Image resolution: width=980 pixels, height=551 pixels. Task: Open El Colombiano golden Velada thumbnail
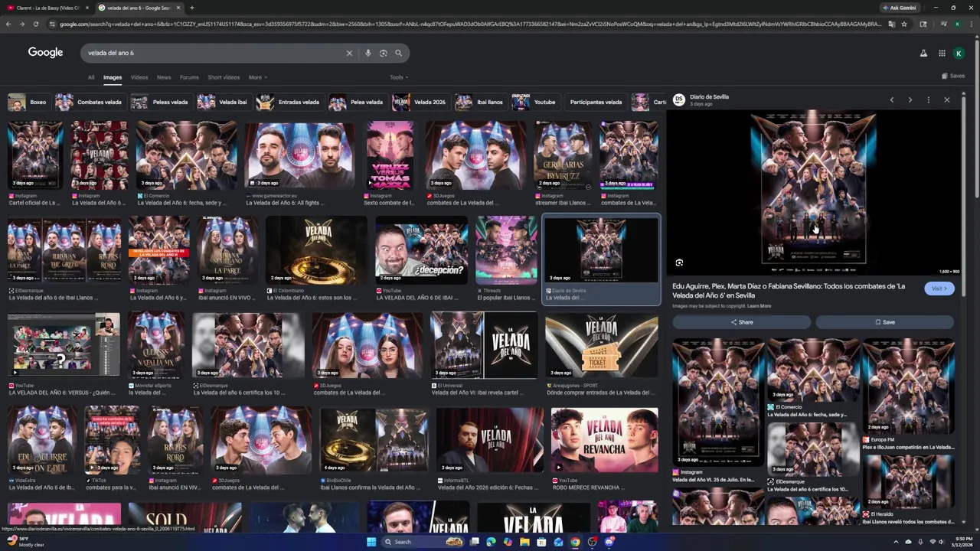[316, 249]
